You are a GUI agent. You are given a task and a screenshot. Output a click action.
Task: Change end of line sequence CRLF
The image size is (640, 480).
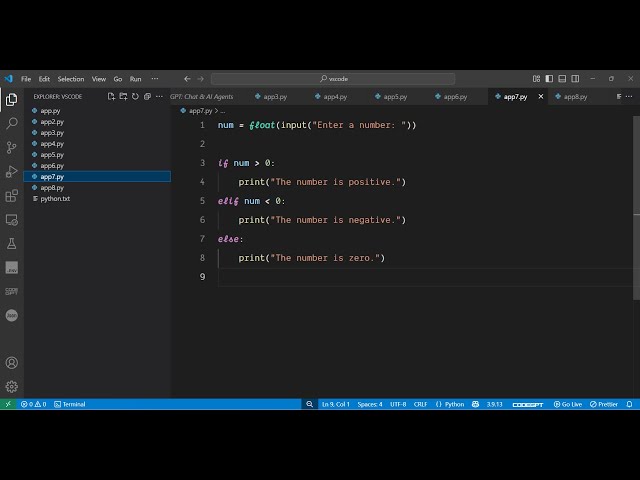(x=420, y=404)
